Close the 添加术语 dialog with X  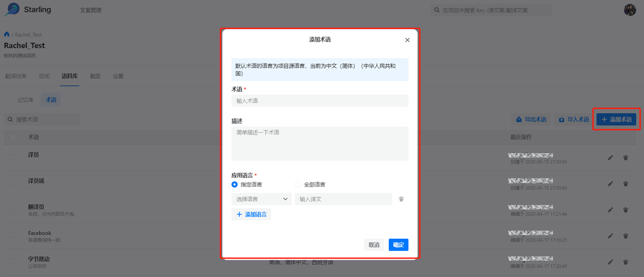408,40
